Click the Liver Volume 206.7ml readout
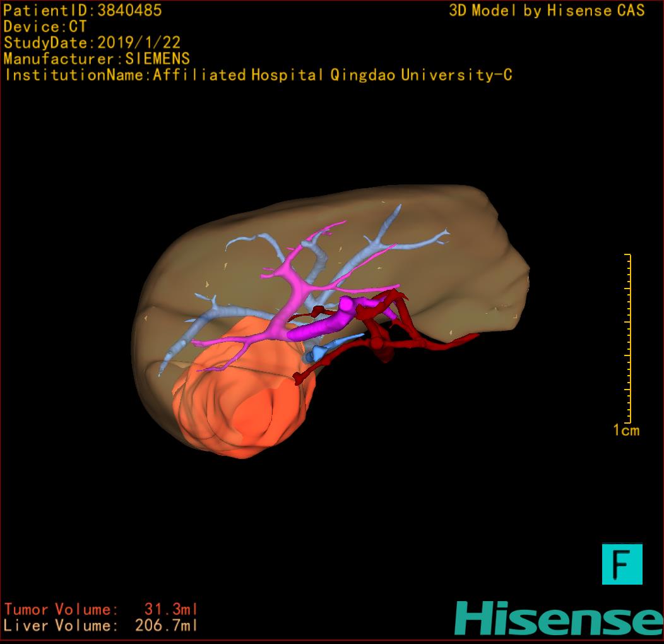664x644 pixels. (x=101, y=626)
